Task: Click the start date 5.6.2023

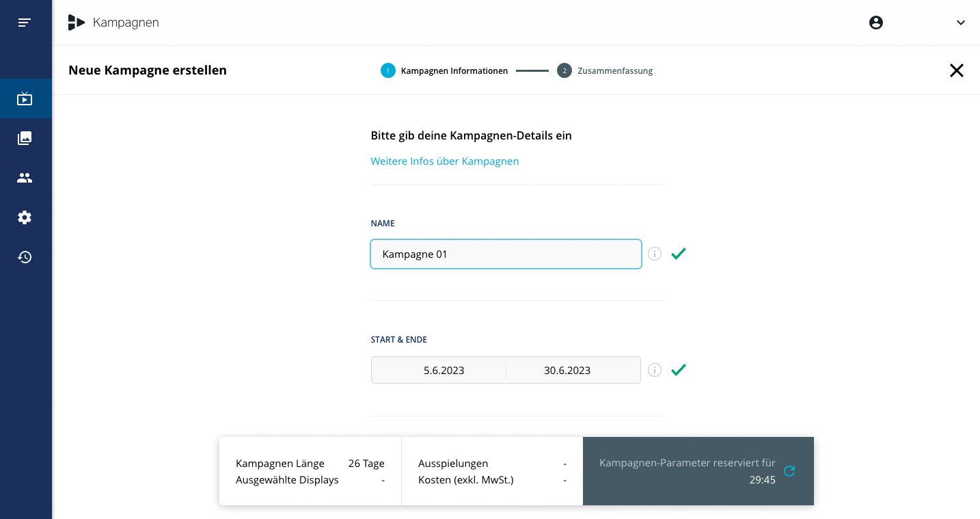Action: [x=444, y=370]
